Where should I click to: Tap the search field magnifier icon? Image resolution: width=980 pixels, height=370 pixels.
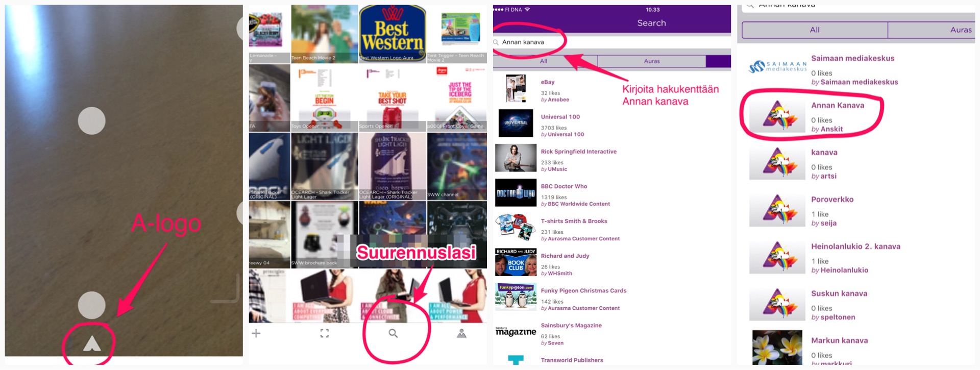(x=496, y=42)
